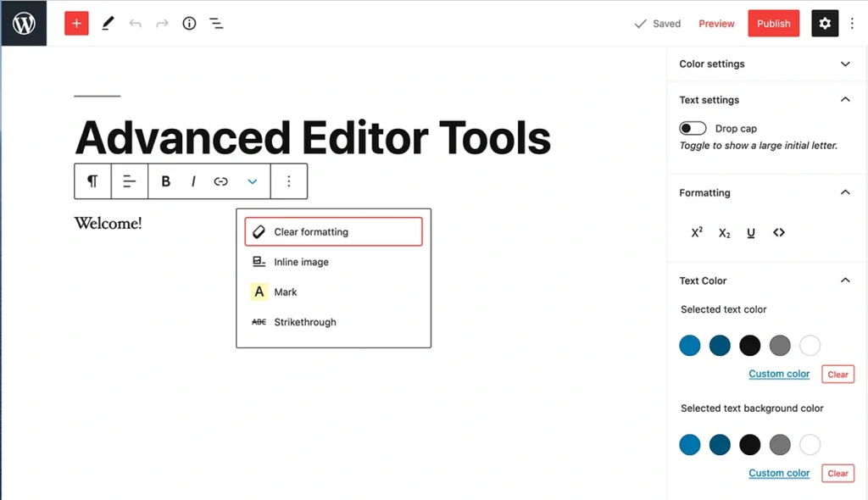Undo the last change
The image size is (868, 500).
pos(135,23)
